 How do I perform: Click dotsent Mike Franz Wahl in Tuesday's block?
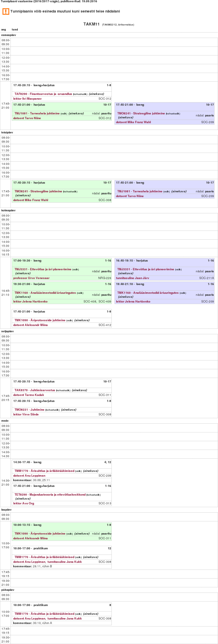[x=30, y=200]
